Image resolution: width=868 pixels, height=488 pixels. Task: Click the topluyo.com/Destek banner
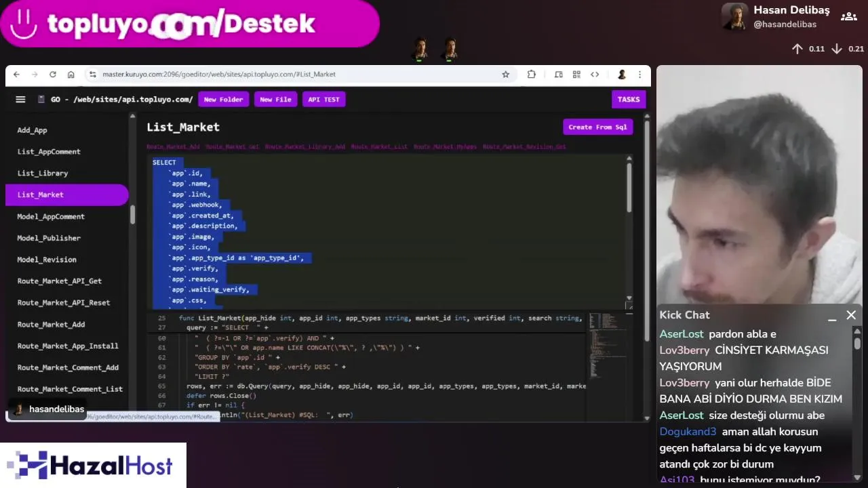tap(190, 24)
